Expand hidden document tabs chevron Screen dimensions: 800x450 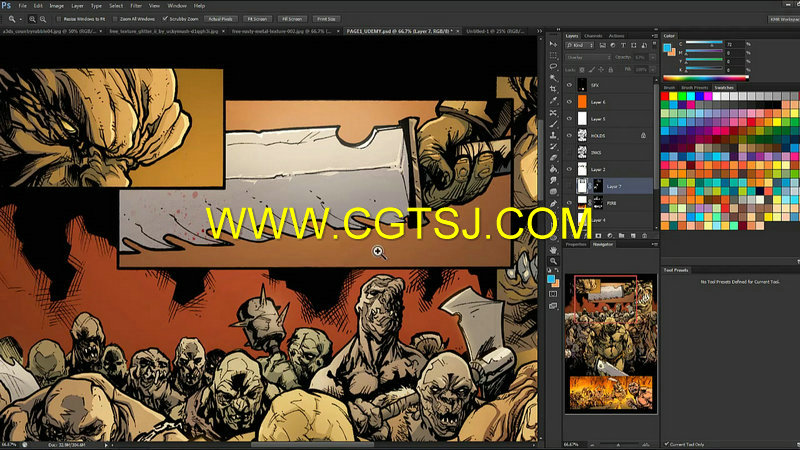(x=539, y=31)
